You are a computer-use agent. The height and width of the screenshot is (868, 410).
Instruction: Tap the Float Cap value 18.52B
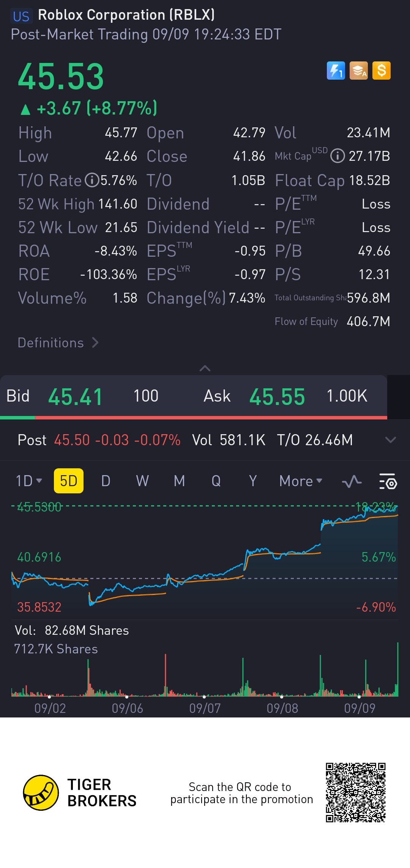coord(370,181)
